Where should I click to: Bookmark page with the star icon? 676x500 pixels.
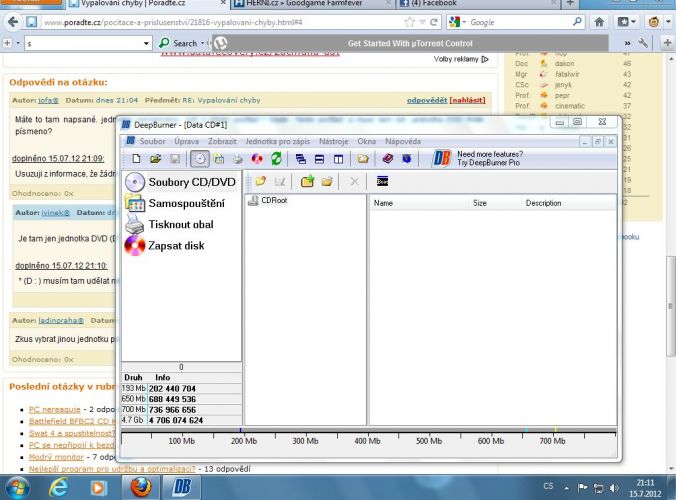(410, 22)
